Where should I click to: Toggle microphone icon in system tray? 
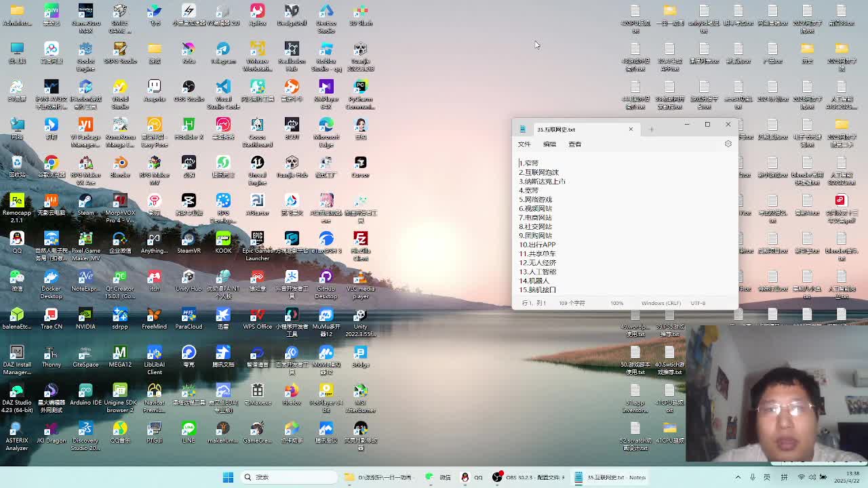pos(752,477)
